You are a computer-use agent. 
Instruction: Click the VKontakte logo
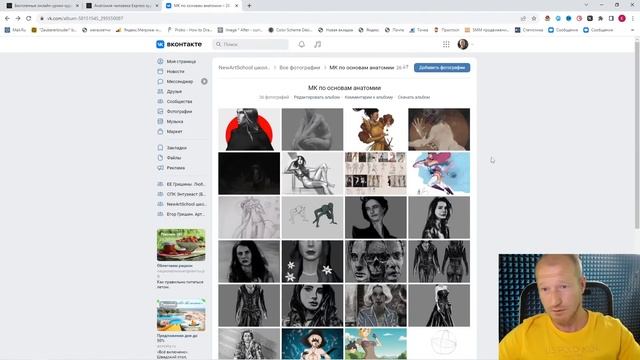[x=179, y=44]
